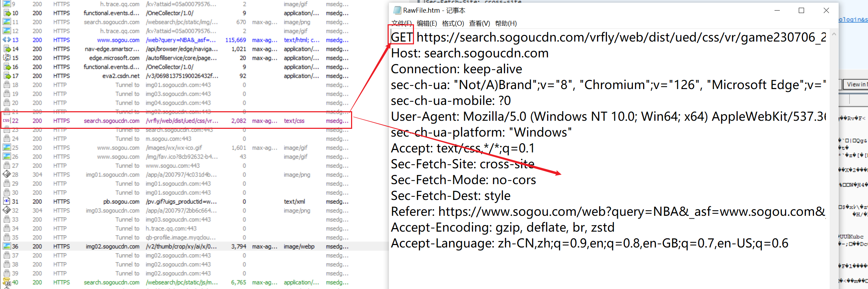Click image/webp content type in session 36
868x289 pixels.
(299, 246)
